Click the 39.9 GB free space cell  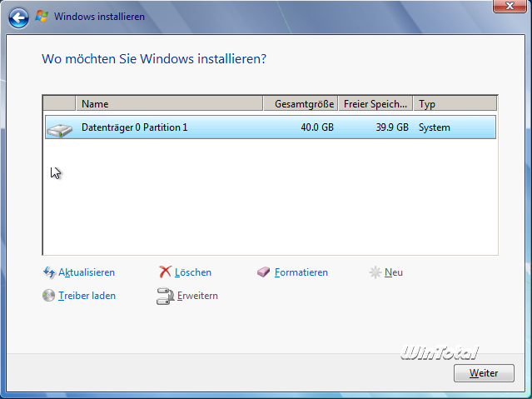click(x=392, y=127)
